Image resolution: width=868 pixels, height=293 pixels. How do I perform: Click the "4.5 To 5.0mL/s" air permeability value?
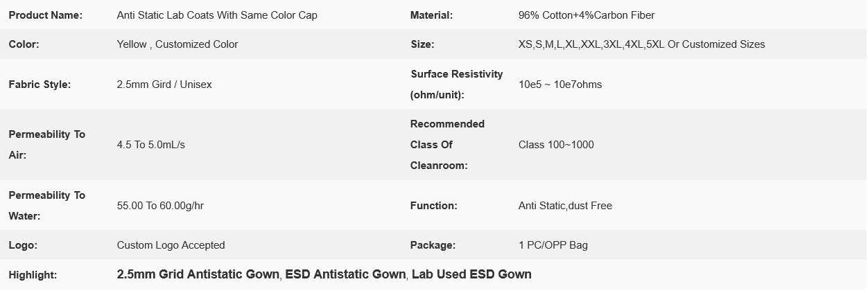(151, 145)
